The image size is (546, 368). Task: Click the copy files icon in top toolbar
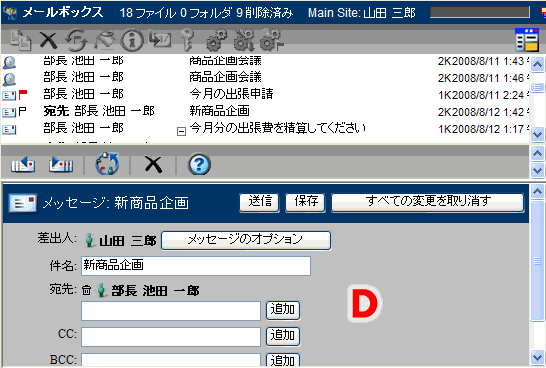tap(20, 40)
